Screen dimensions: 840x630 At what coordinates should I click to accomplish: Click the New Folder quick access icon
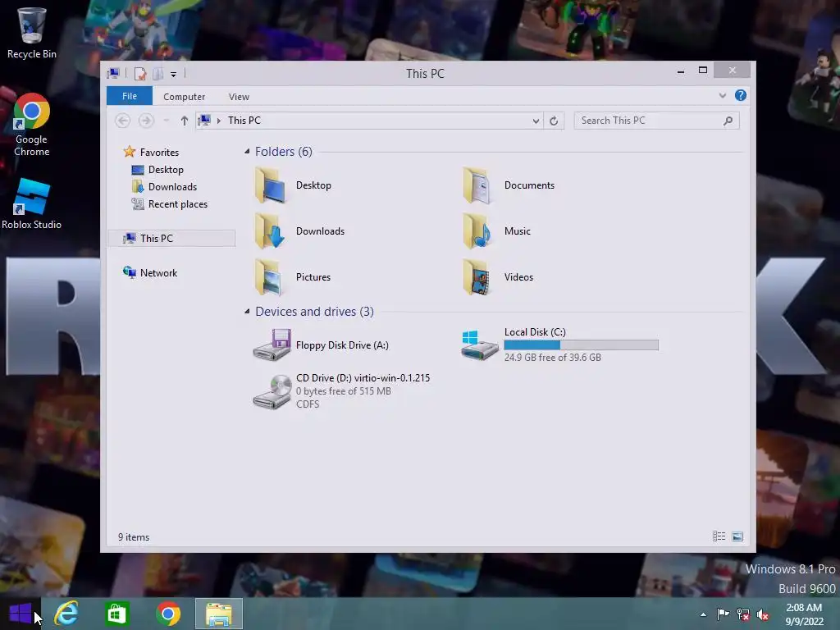click(158, 73)
